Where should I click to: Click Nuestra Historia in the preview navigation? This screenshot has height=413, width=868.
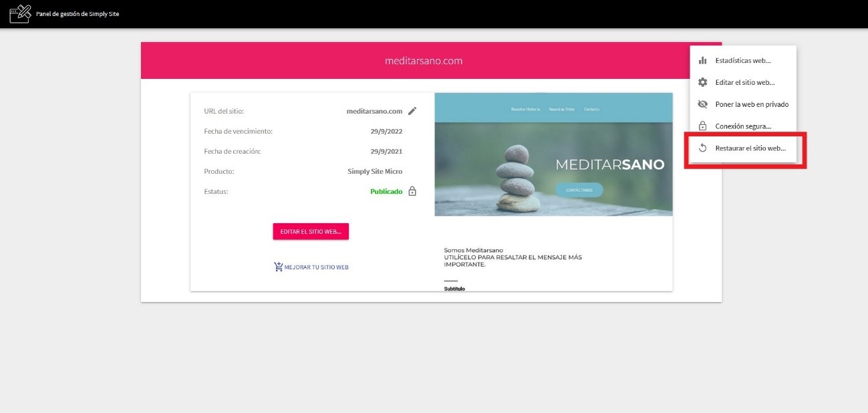525,109
